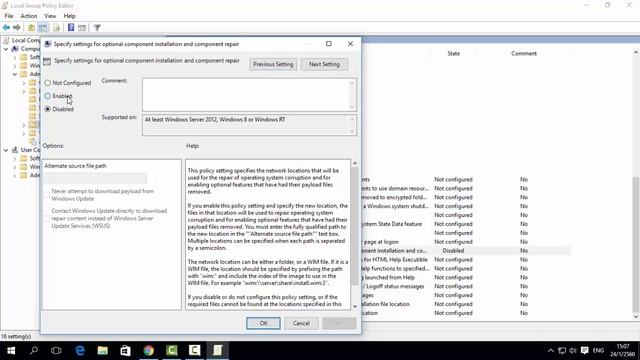Click the ENG language indicator
The image size is (640, 360).
tap(598, 351)
